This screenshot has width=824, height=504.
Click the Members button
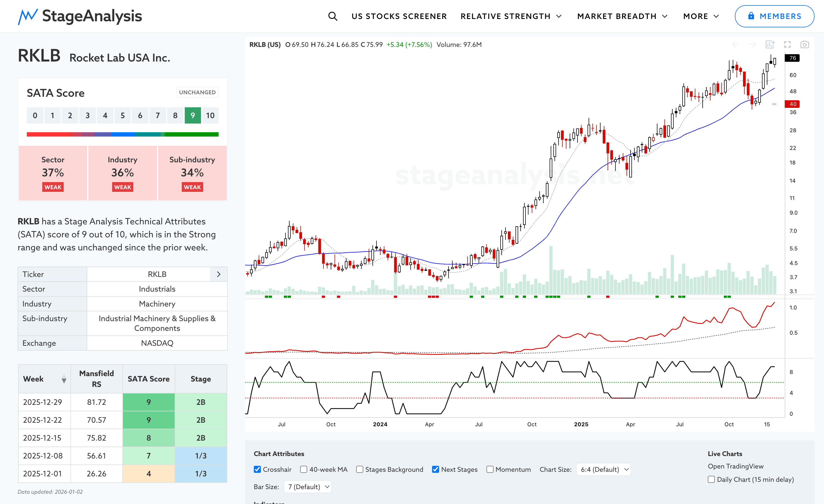[x=774, y=16]
